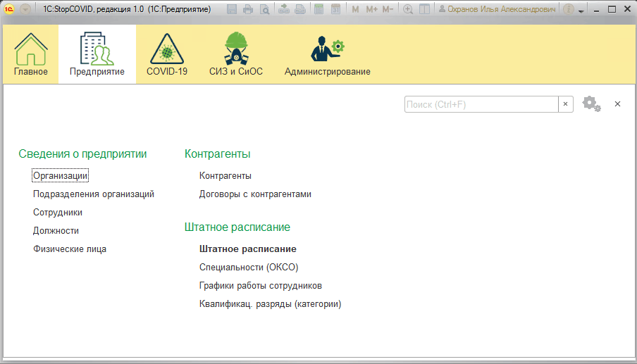Open menu settings gear icon
This screenshot has width=637, height=364.
591,104
